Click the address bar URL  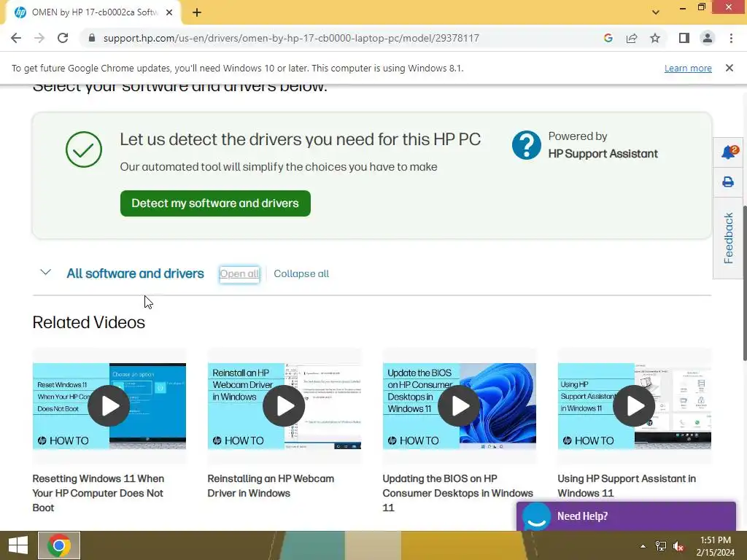[291, 38]
